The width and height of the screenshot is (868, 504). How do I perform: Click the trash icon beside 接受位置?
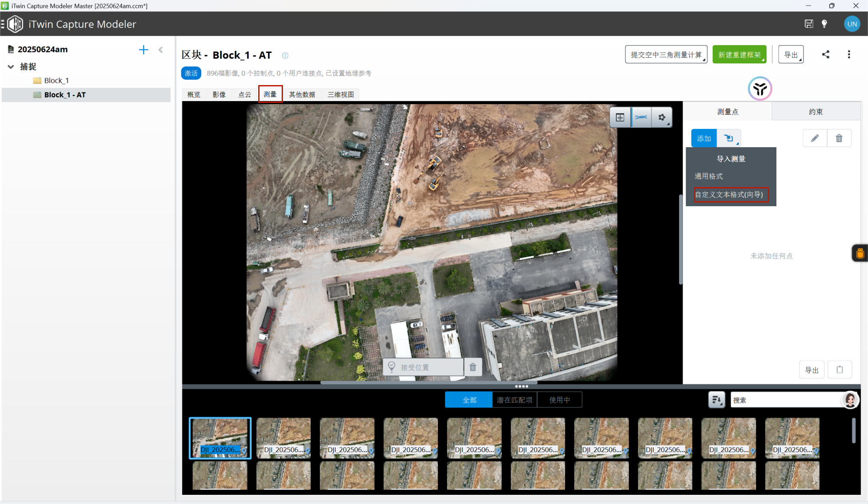(x=473, y=367)
